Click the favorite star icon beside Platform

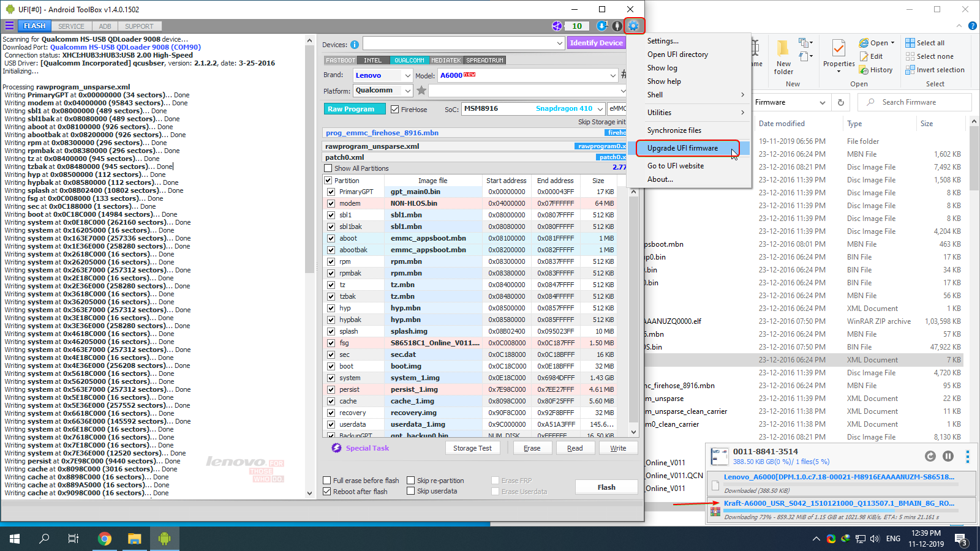[421, 91]
